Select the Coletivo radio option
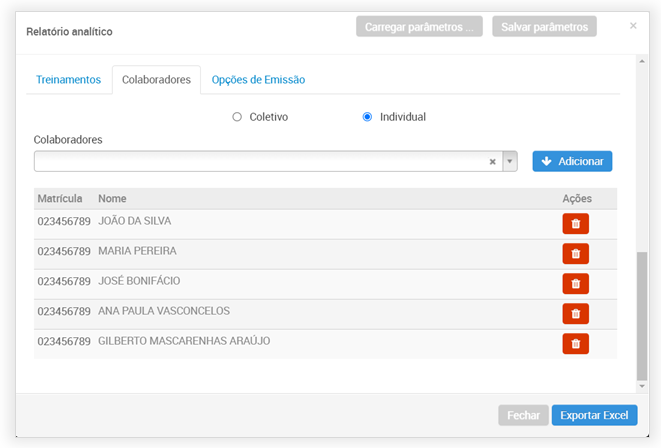The height and width of the screenshot is (448, 661). click(237, 117)
